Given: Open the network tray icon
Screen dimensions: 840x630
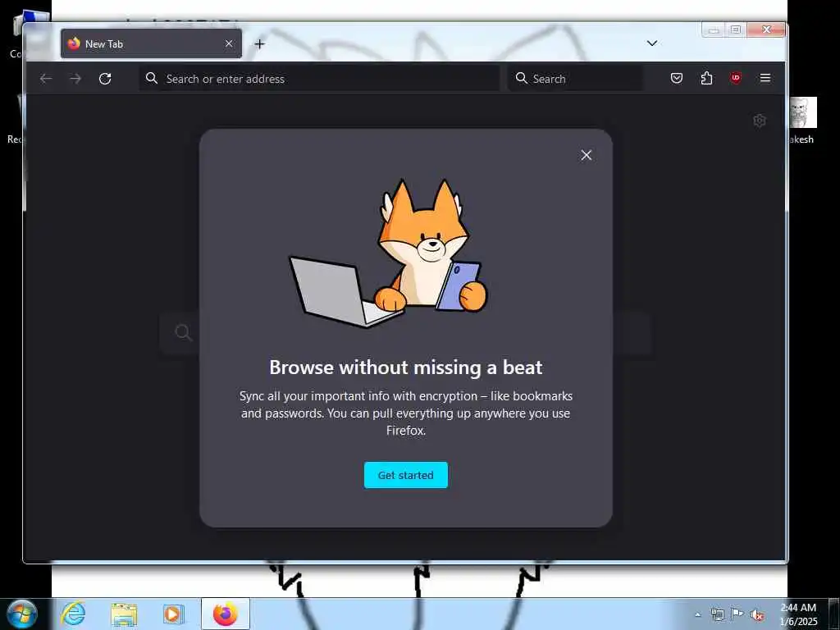Looking at the screenshot, I should 717,614.
